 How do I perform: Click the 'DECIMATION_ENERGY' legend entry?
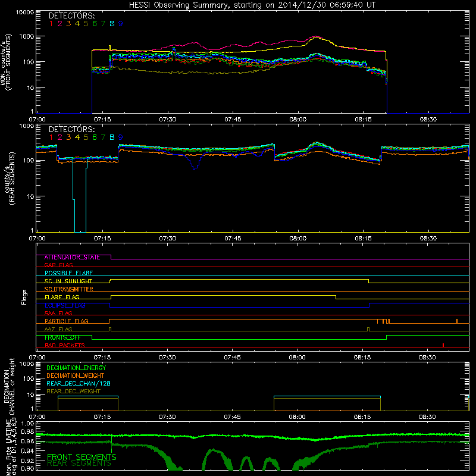pos(76,368)
